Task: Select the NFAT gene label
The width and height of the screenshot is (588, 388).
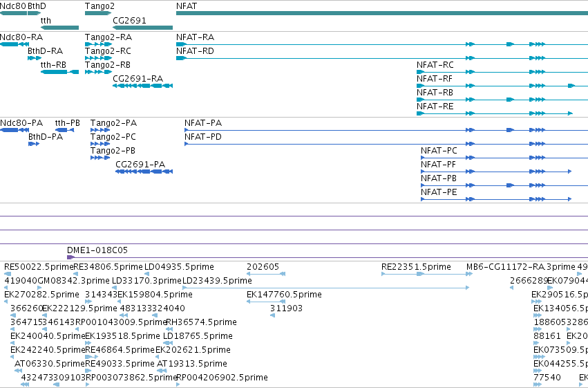Action: (187, 6)
